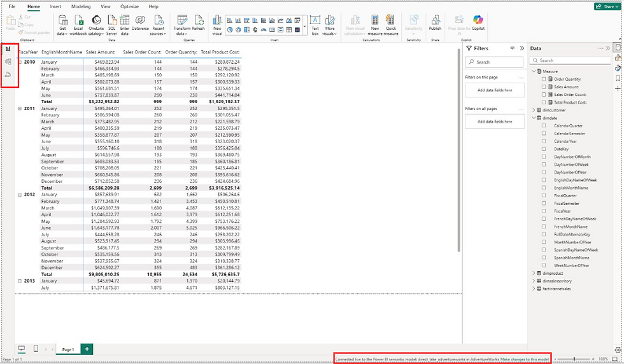The image size is (624, 364).
Task: Collapse the 2010 fiscal year row group
Action: tap(20, 62)
